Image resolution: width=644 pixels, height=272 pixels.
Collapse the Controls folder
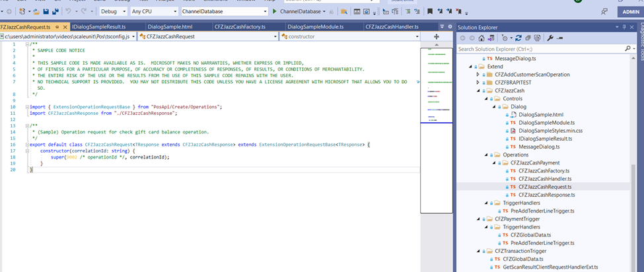486,98
